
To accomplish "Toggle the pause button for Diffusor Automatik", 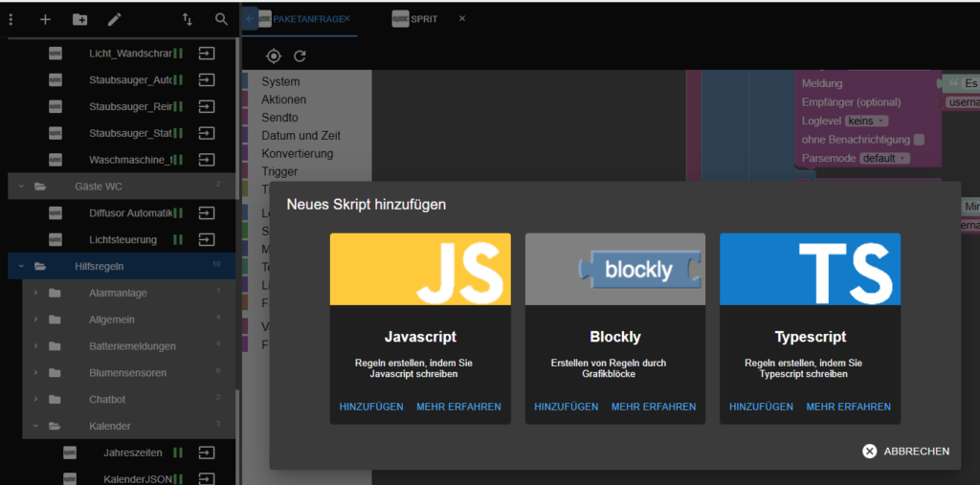I will point(177,212).
